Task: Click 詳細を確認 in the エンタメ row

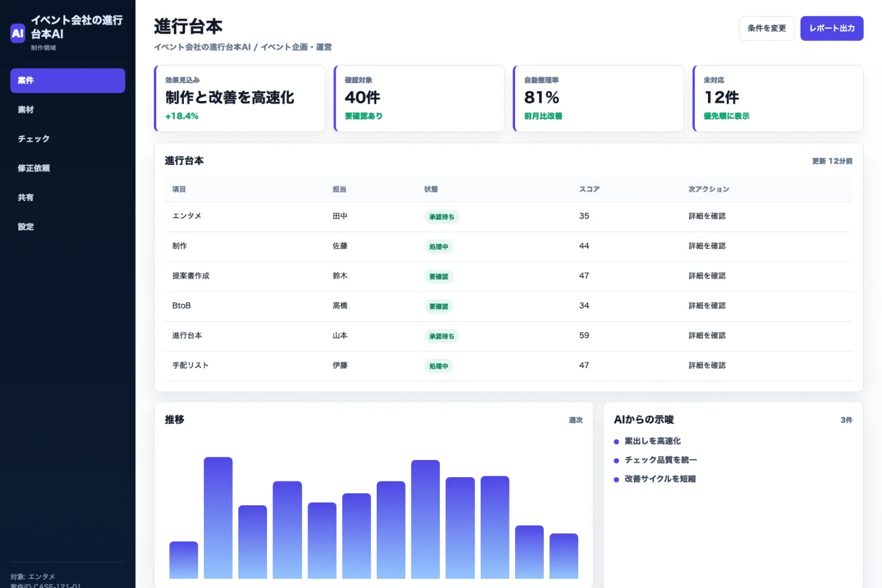Action: tap(707, 216)
